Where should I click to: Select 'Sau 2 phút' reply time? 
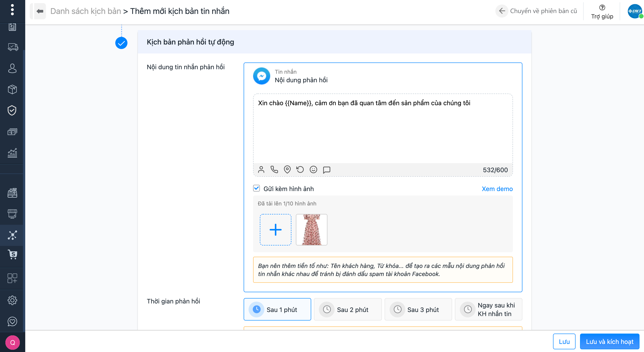[x=348, y=309]
